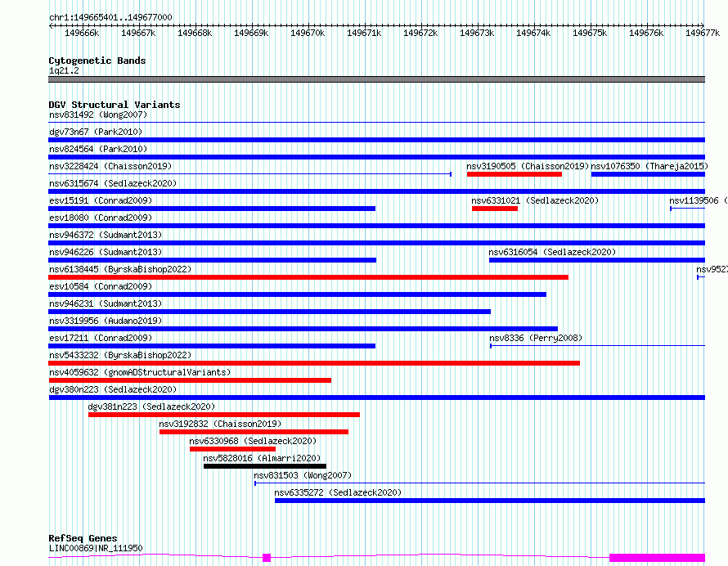Screen dimensions: 728x566
Task: Click the 149666k ruler tick label
Action: point(82,33)
